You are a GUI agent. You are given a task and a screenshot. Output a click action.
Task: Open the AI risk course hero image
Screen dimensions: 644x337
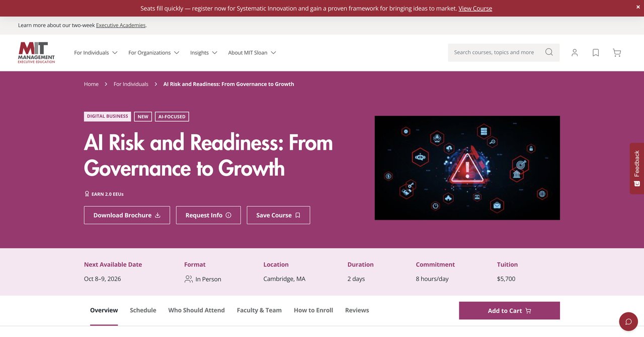pos(467,168)
